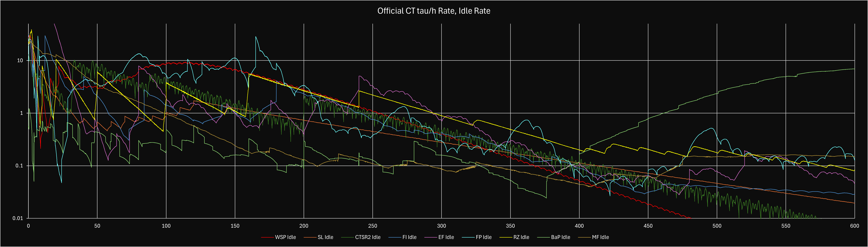Click the WSP Idle legend entry

(278, 237)
